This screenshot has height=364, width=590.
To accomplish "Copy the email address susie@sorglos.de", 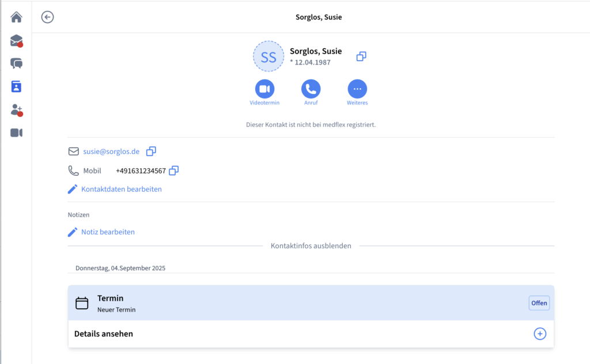I will tap(151, 151).
